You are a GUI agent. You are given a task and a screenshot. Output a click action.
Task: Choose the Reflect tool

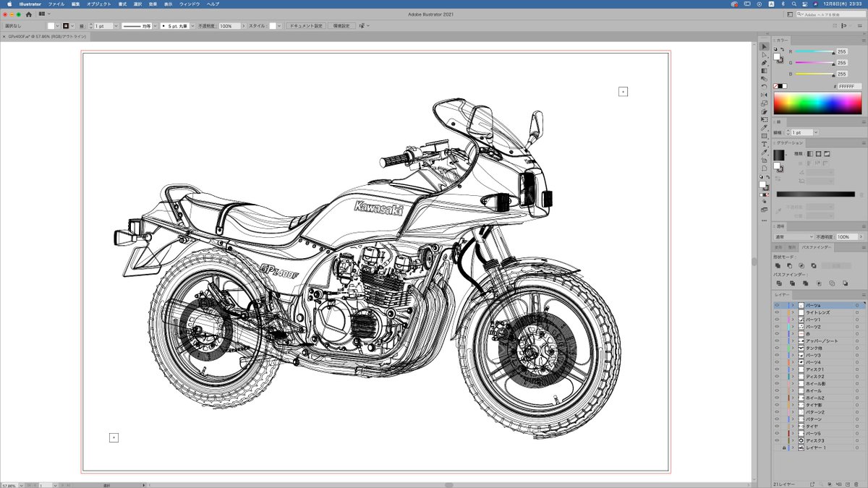tap(764, 95)
